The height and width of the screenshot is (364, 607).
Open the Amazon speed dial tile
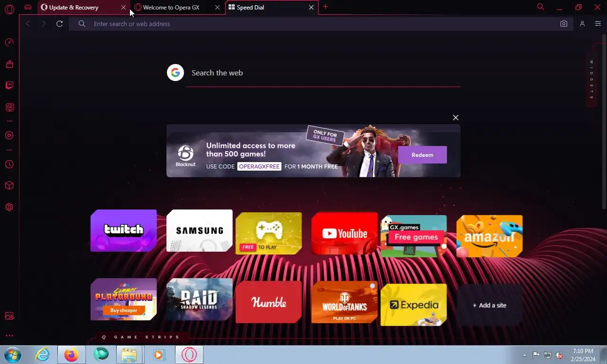[x=489, y=237]
